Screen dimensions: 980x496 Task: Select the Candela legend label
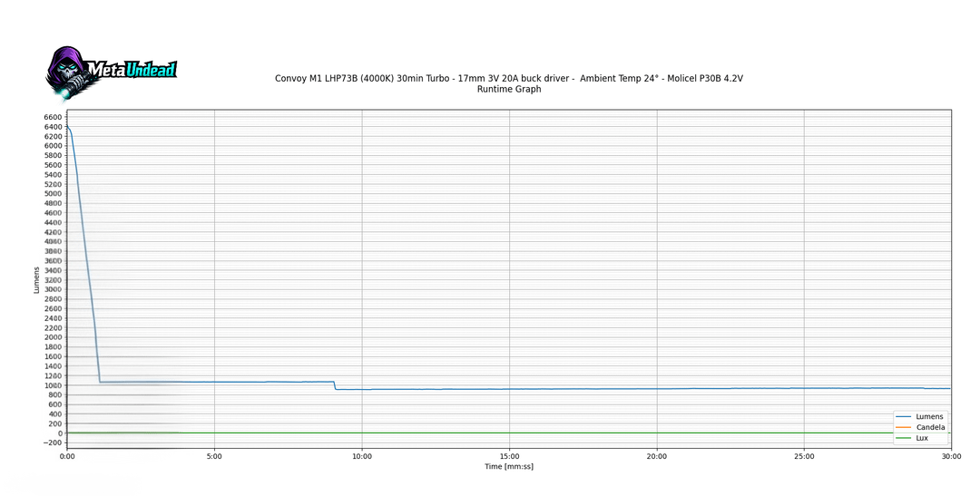[x=931, y=427]
